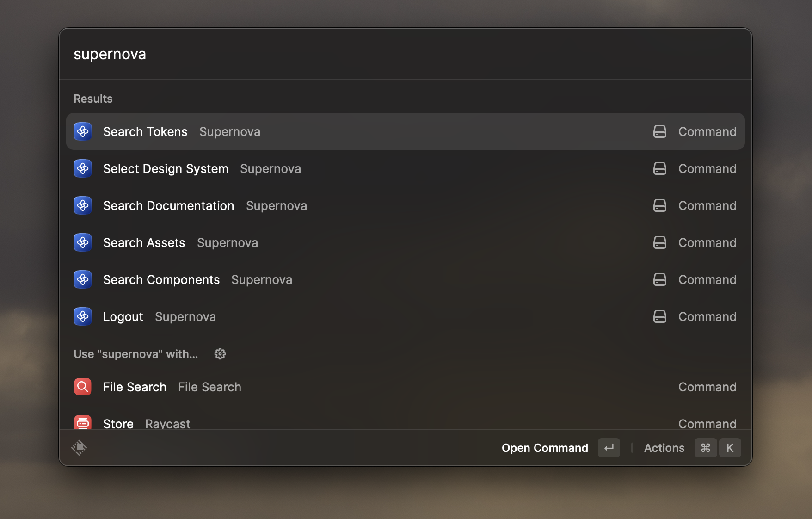Run the Supernova Logout command
This screenshot has height=519, width=812.
[406, 316]
